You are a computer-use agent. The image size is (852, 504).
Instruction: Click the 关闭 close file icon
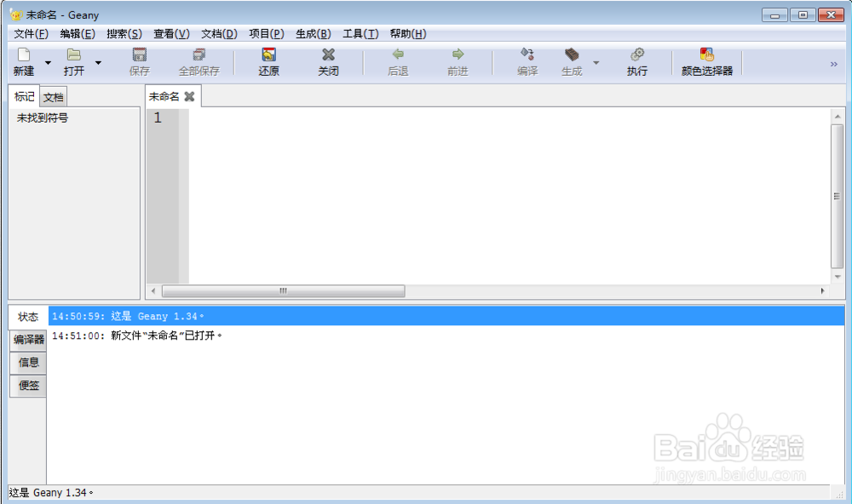point(328,54)
